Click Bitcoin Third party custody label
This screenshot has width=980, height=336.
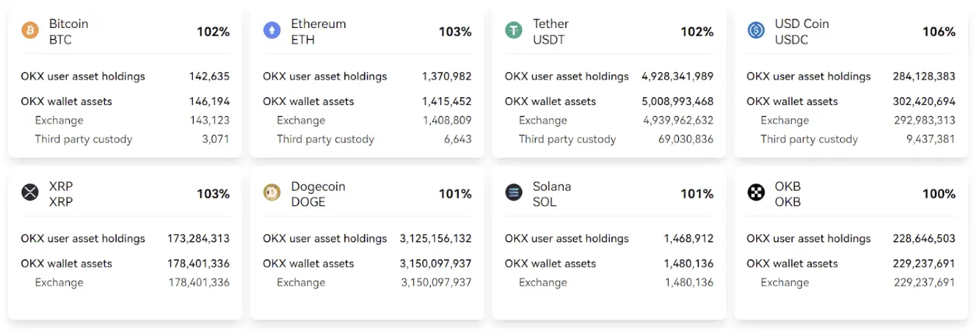pos(83,139)
